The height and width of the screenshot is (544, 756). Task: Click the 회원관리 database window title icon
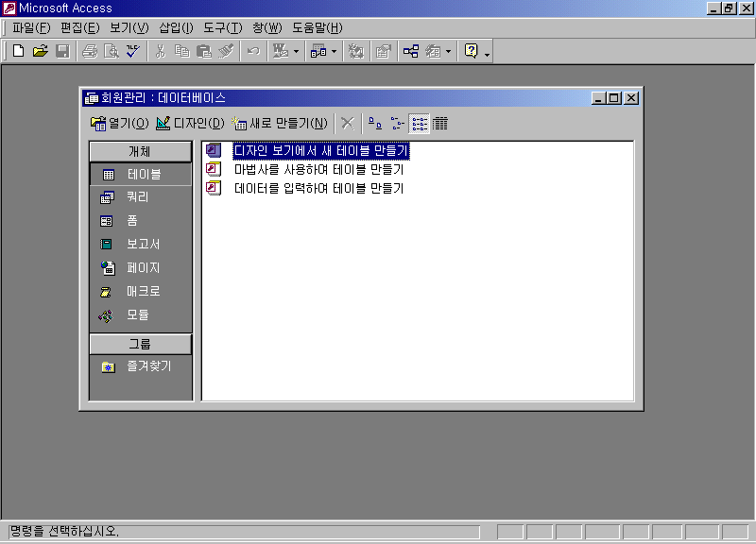click(x=92, y=98)
